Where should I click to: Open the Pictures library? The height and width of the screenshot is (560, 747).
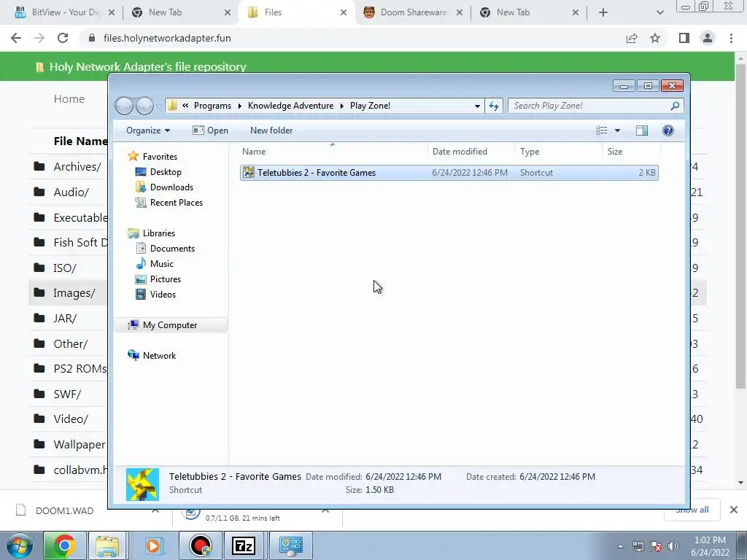point(166,279)
